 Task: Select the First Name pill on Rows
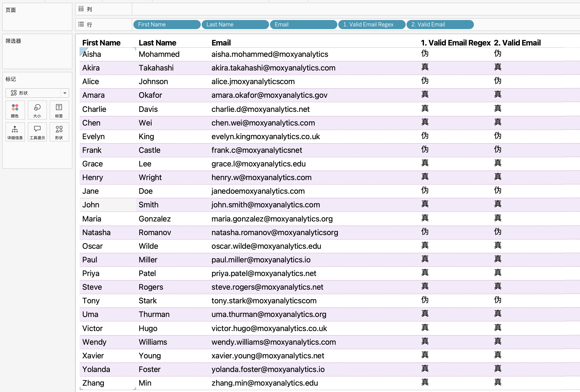click(x=167, y=24)
